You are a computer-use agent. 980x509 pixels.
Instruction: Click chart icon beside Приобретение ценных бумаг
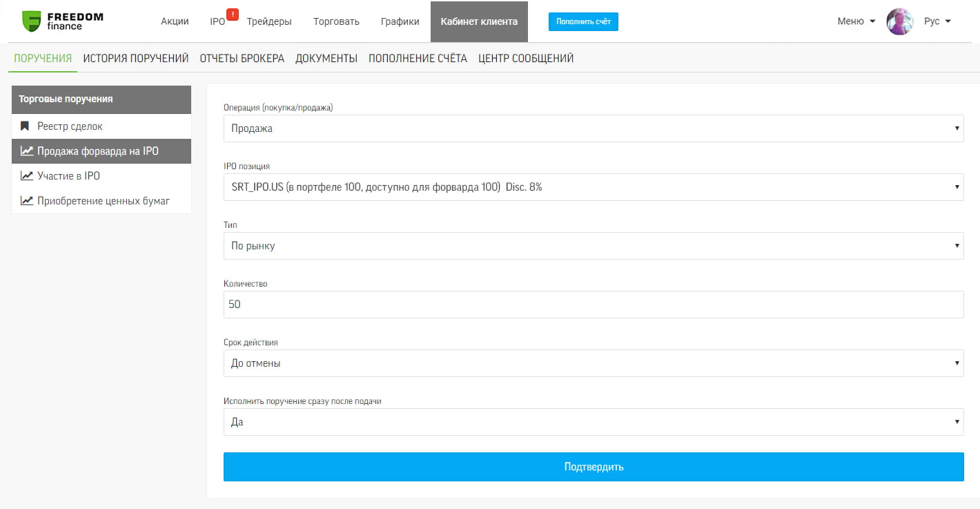pyautogui.click(x=27, y=201)
